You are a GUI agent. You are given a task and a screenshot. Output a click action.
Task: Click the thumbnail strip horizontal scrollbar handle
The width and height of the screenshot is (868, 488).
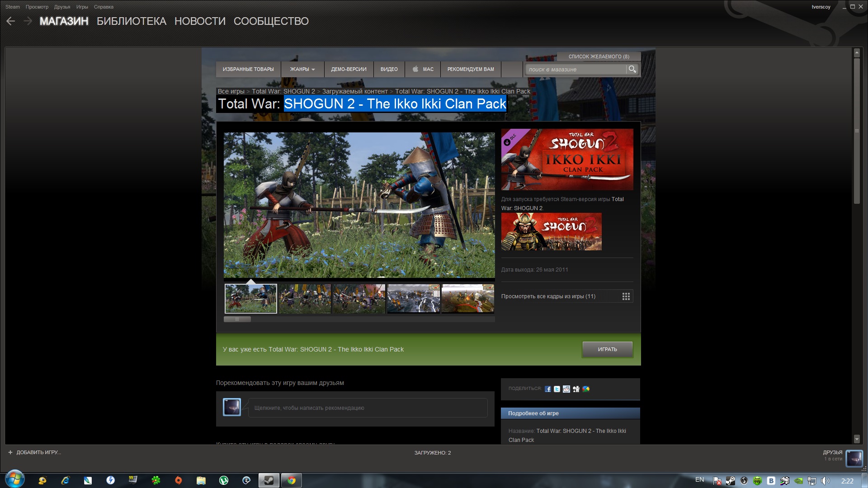pyautogui.click(x=237, y=319)
